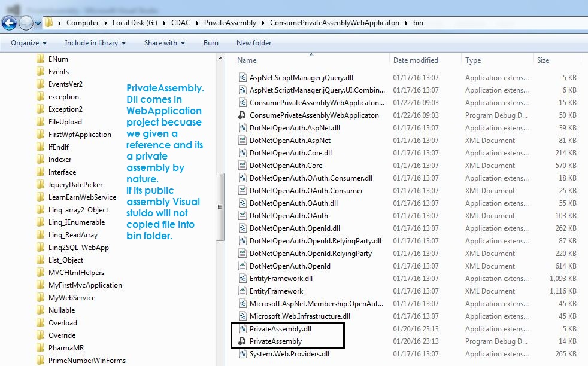Open Include in library dropdown
This screenshot has width=588, height=366.
pos(95,43)
